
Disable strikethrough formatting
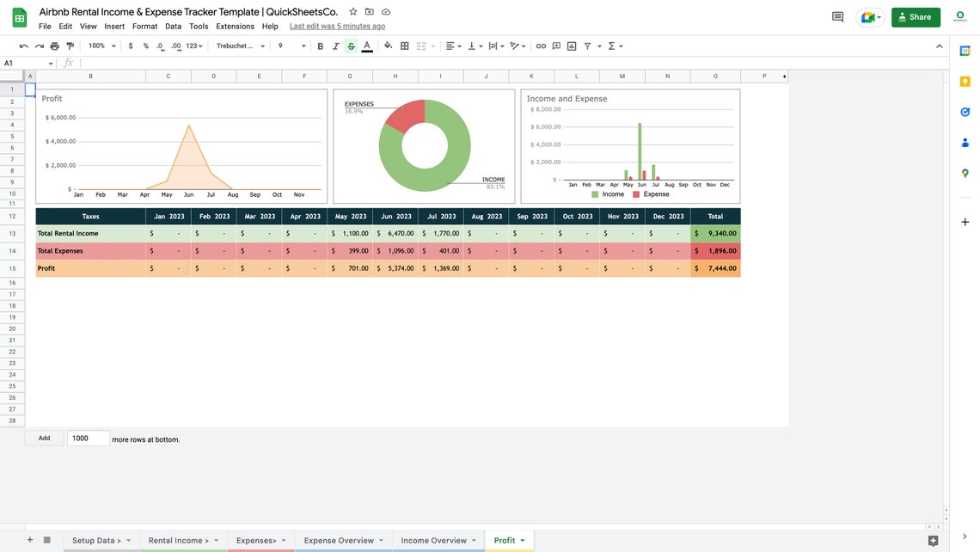(x=350, y=45)
